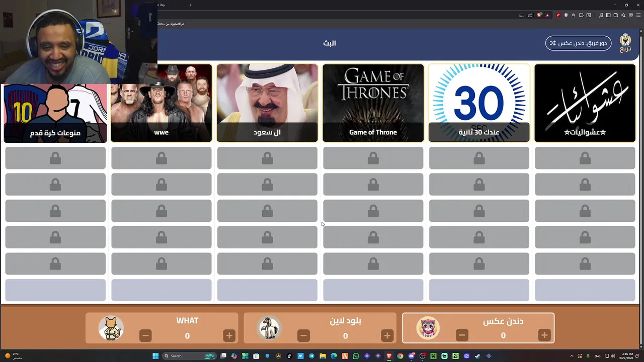644x362 pixels.
Task: Select the Game of Throne category card
Action: tap(373, 103)
